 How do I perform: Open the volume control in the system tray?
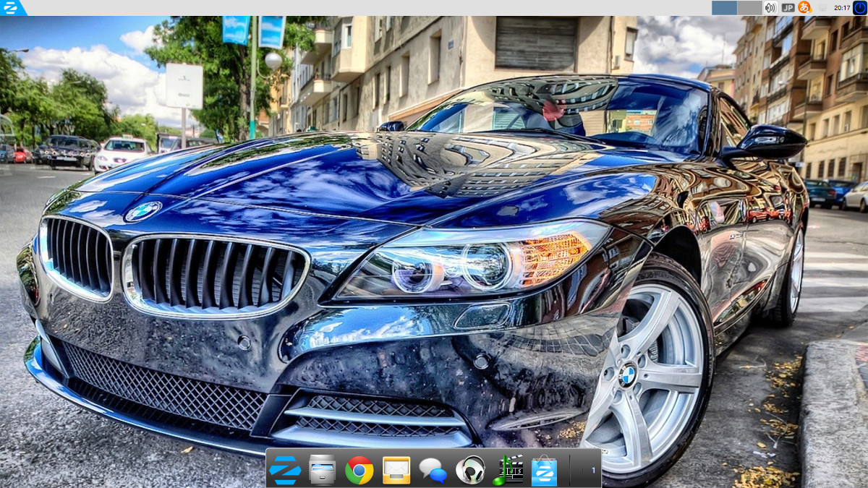click(x=770, y=7)
